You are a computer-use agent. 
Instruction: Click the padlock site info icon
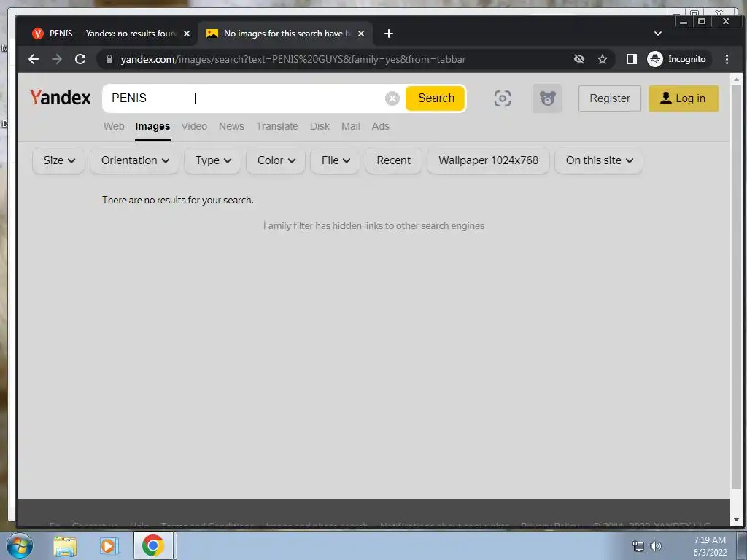click(109, 59)
